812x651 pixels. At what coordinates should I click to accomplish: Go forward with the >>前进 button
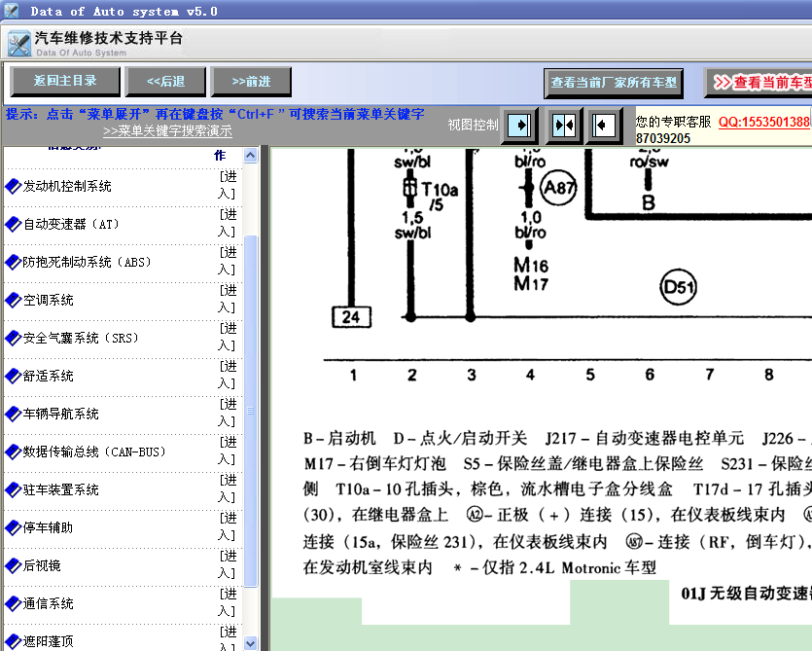251,82
